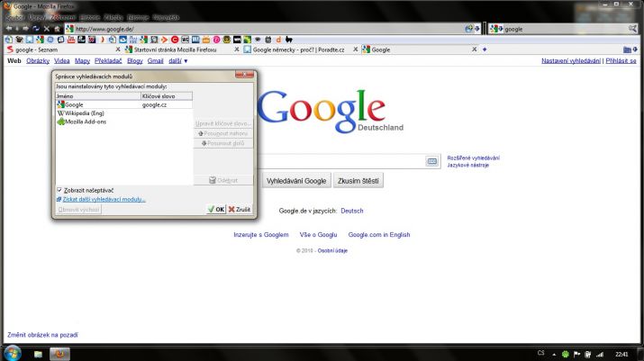
Task: Click the search magnifier icon in the search bar
Action: pos(633,29)
